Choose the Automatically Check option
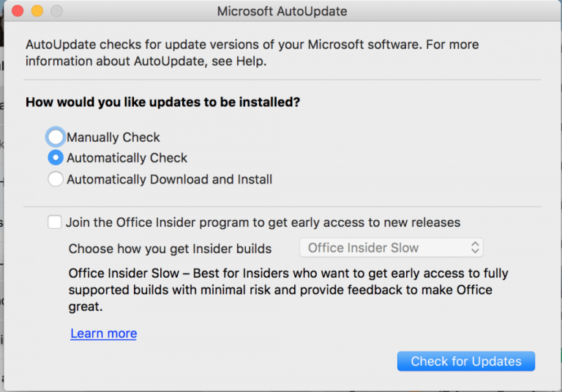 [x=56, y=158]
